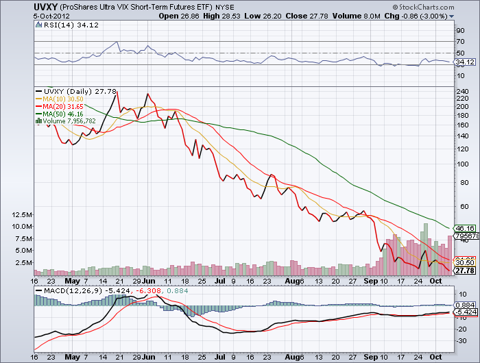Click the -6.308 MACD signal value
The width and height of the screenshot is (480, 363).
(148, 291)
